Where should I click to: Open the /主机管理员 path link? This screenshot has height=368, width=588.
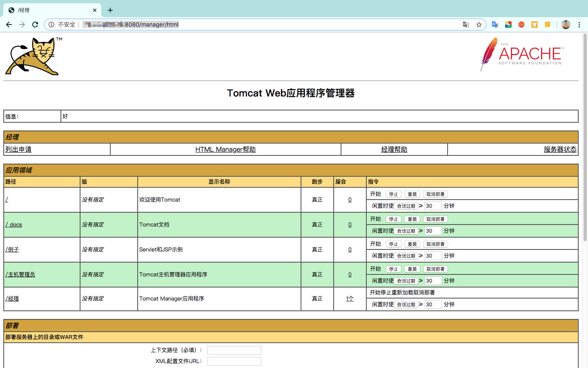pyautogui.click(x=20, y=274)
